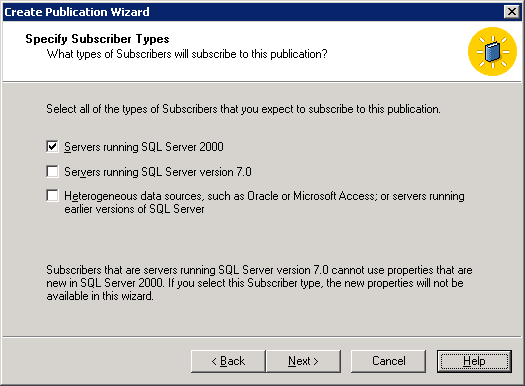Click the 'Specify Subscriber Types' heading
Screen dimensions: 525x386
pos(97,39)
